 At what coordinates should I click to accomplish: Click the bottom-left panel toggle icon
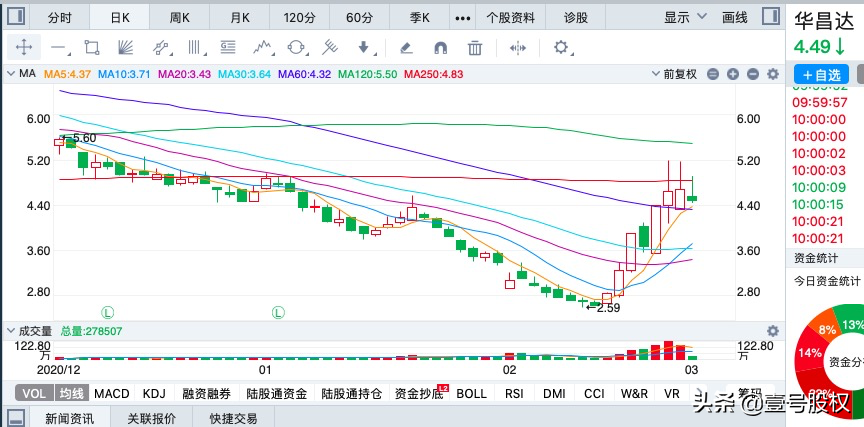(x=15, y=418)
